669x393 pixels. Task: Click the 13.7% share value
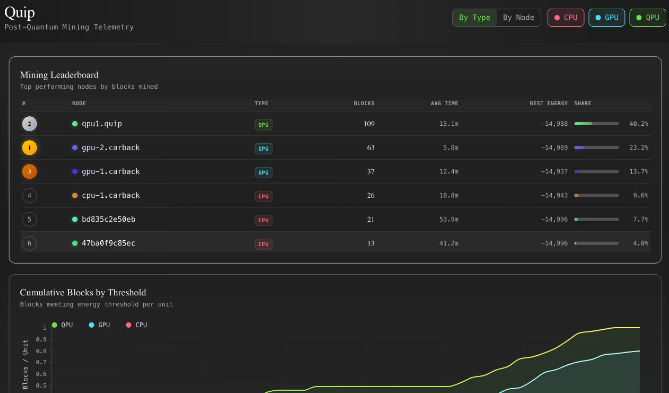pyautogui.click(x=639, y=172)
